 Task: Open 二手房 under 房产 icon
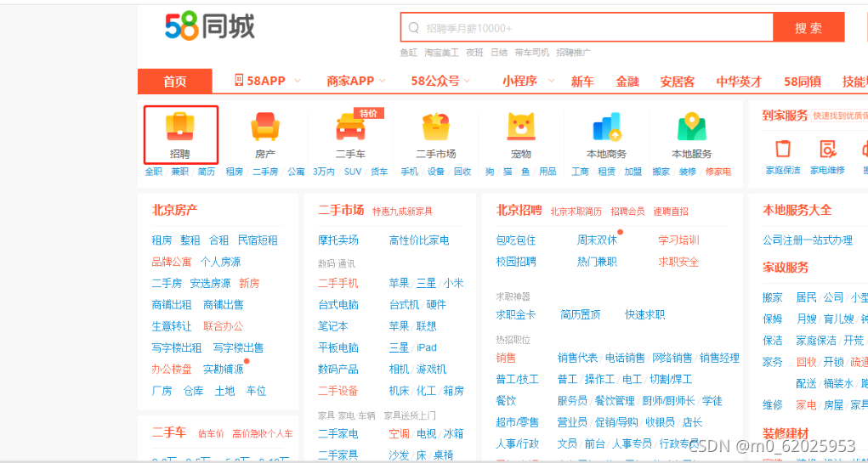265,172
